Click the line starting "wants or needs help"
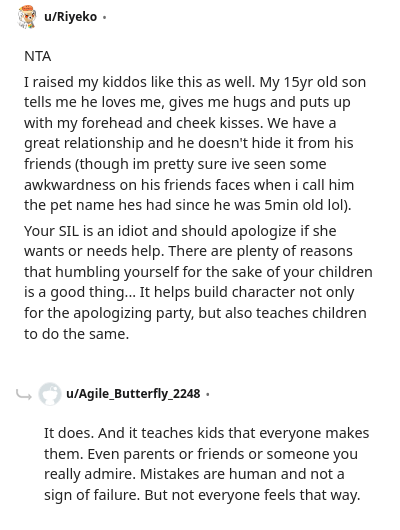Image resolution: width=400 pixels, height=530 pixels. click(x=188, y=251)
